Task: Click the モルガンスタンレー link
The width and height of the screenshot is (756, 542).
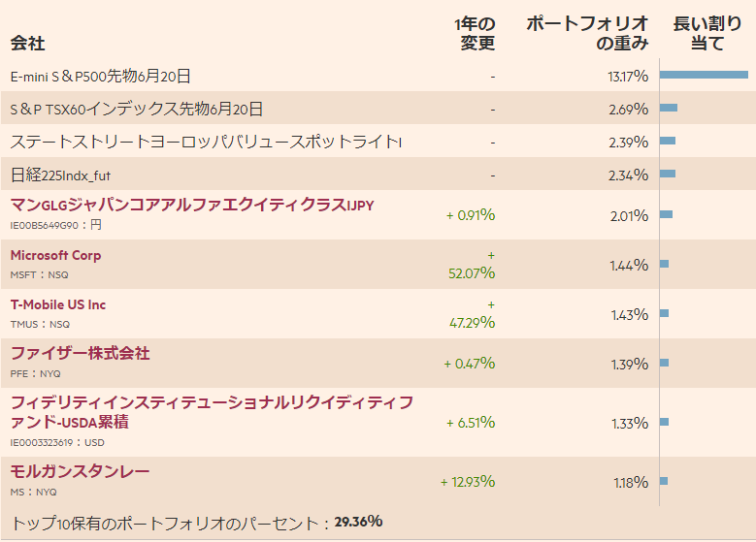Action: click(x=80, y=471)
